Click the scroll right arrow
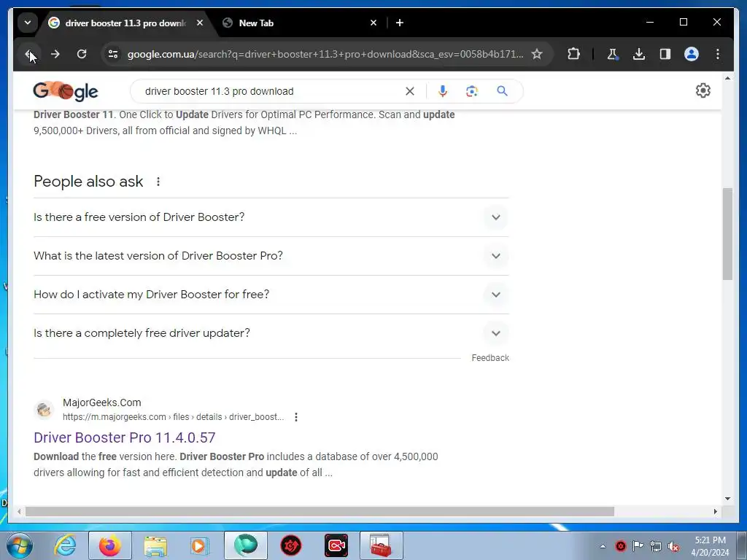 [715, 511]
